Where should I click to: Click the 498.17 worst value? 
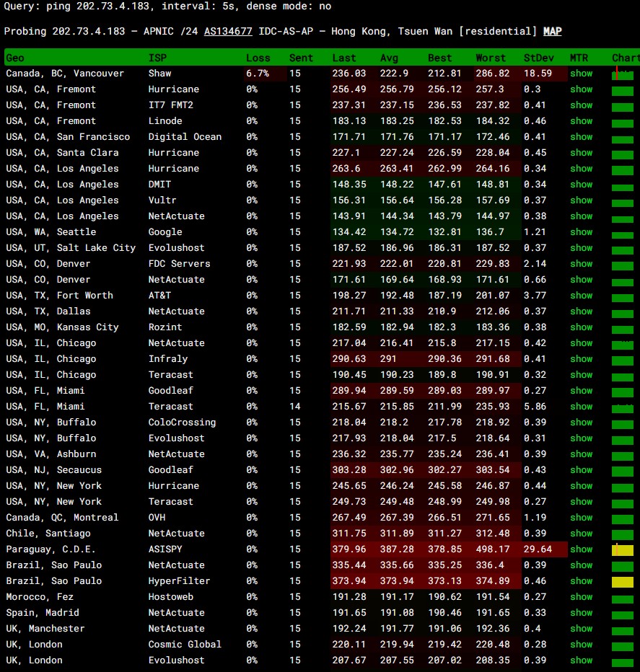click(492, 549)
